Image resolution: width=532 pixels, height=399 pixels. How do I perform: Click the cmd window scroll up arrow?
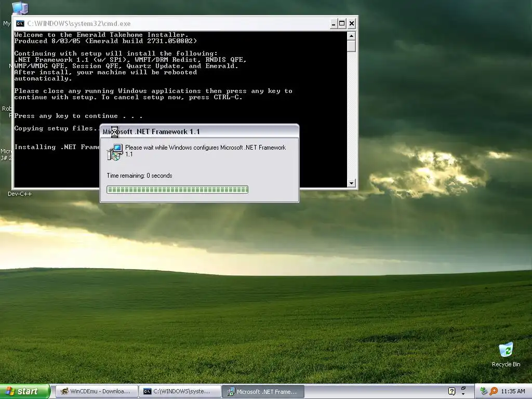click(x=351, y=36)
